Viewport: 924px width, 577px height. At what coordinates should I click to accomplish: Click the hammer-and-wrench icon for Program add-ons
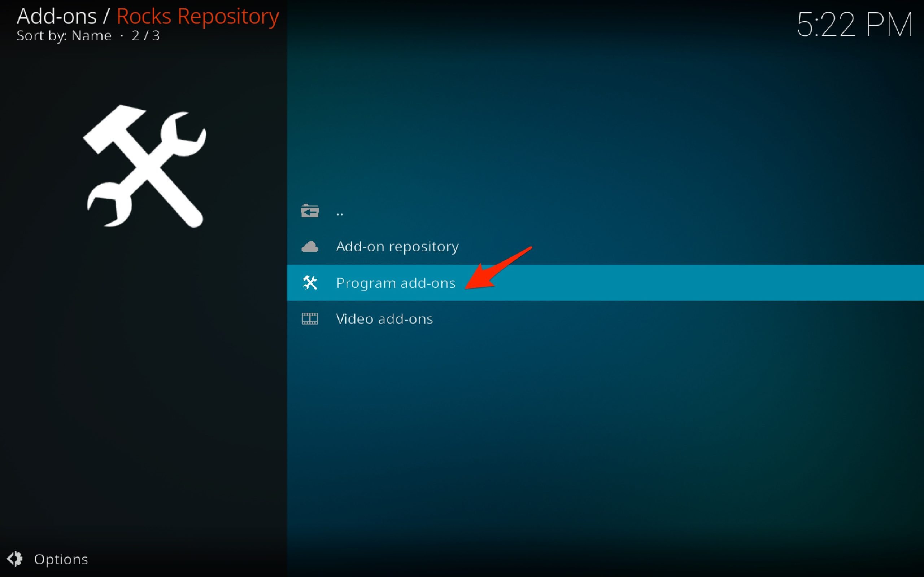tap(310, 283)
